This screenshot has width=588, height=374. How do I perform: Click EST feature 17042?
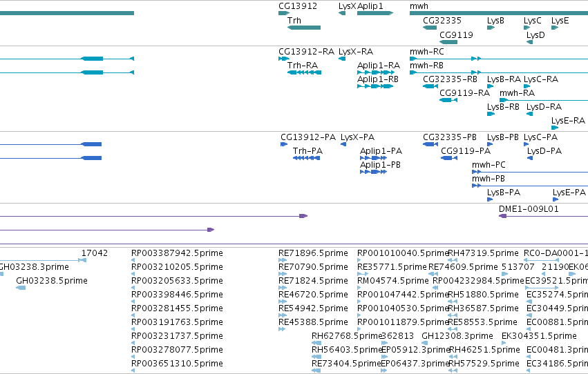[95, 253]
